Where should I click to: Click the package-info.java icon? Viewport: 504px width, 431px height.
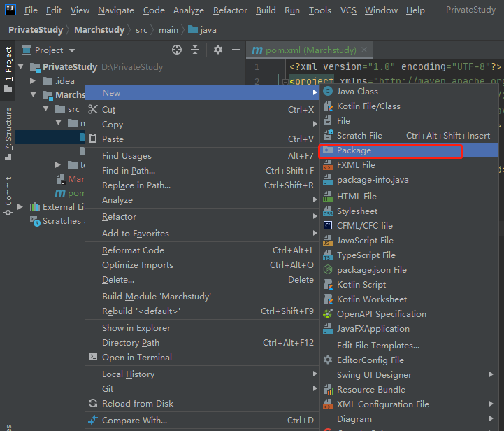coord(328,180)
